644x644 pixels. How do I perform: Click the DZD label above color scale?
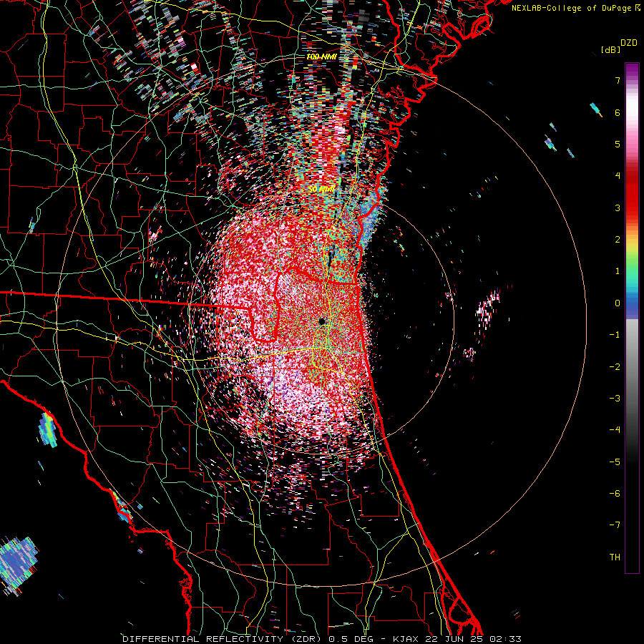pyautogui.click(x=629, y=43)
